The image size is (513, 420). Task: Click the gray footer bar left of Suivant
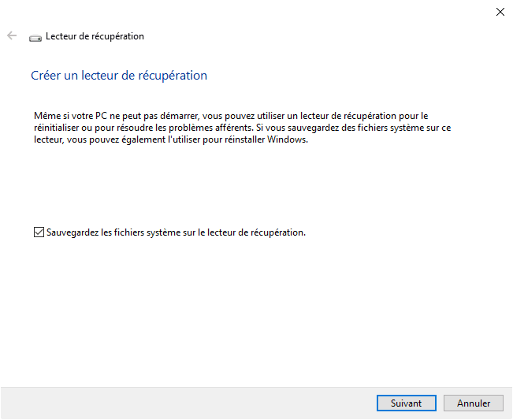coord(181,403)
